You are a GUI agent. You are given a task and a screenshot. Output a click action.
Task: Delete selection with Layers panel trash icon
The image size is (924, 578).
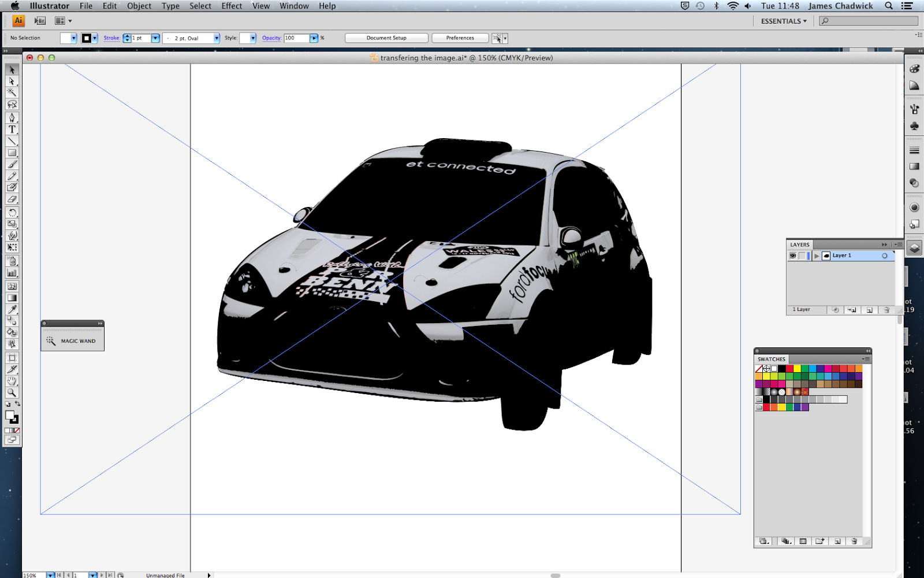pyautogui.click(x=886, y=310)
